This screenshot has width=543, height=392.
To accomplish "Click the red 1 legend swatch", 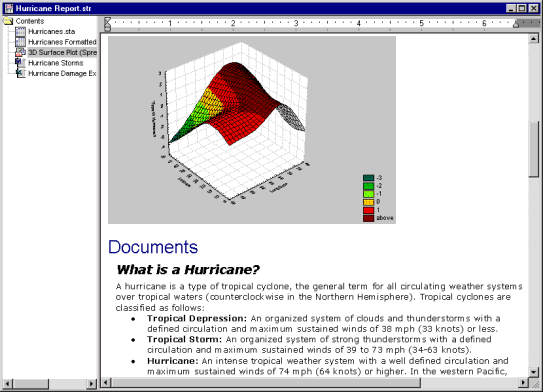I will point(368,210).
